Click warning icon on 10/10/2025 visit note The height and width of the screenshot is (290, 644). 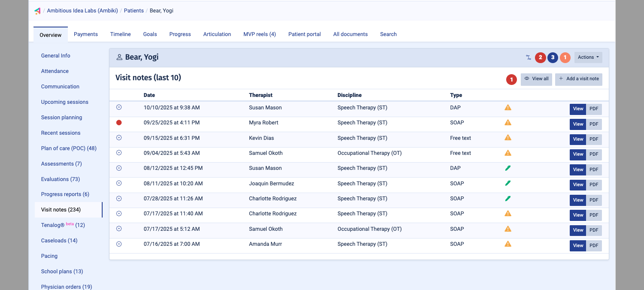coord(508,108)
